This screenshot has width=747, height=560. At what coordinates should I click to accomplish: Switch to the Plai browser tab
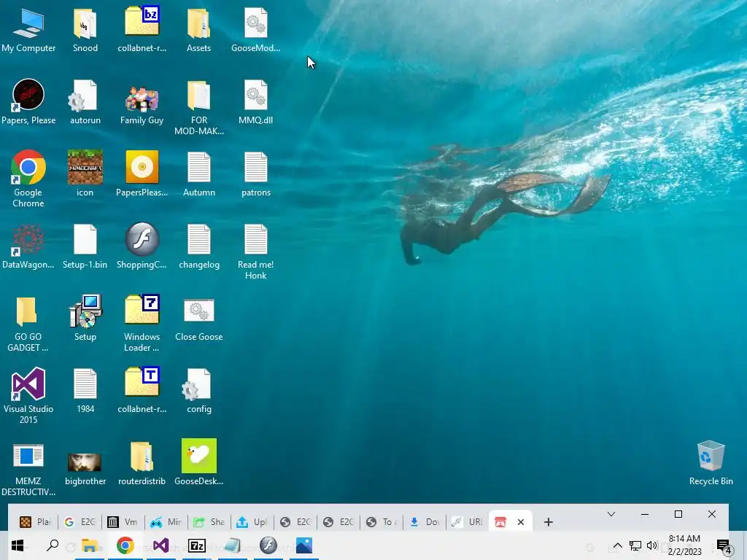[35, 522]
